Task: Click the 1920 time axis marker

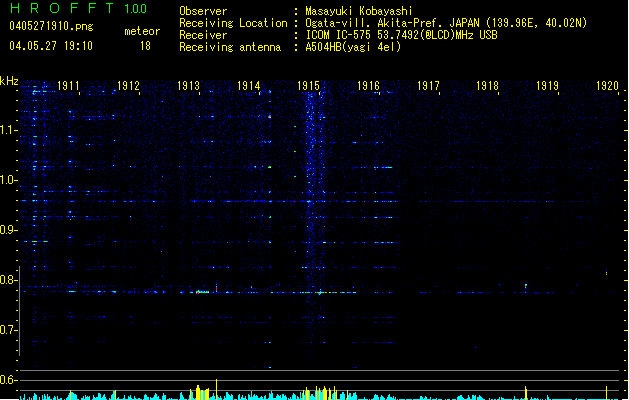Action: (607, 86)
